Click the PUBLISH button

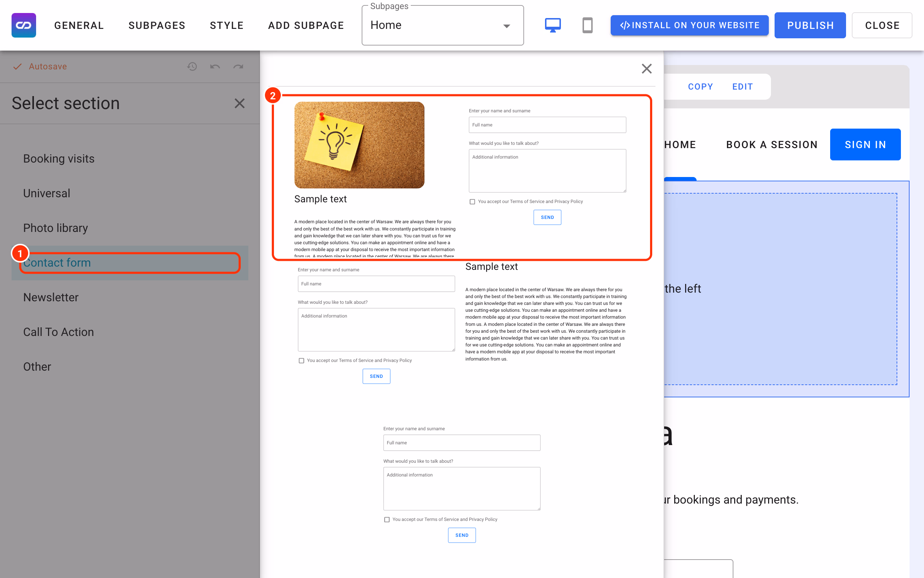810,25
